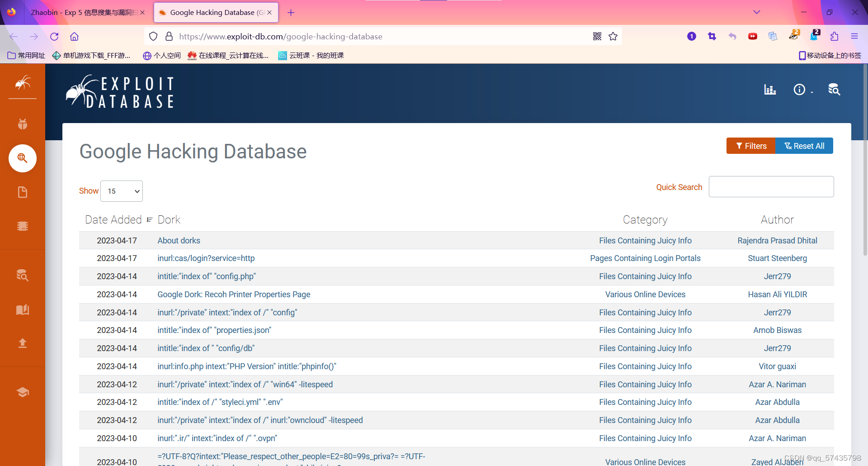The height and width of the screenshot is (466, 868).
Task: Open the mobile device bookmarks folder
Action: (830, 56)
